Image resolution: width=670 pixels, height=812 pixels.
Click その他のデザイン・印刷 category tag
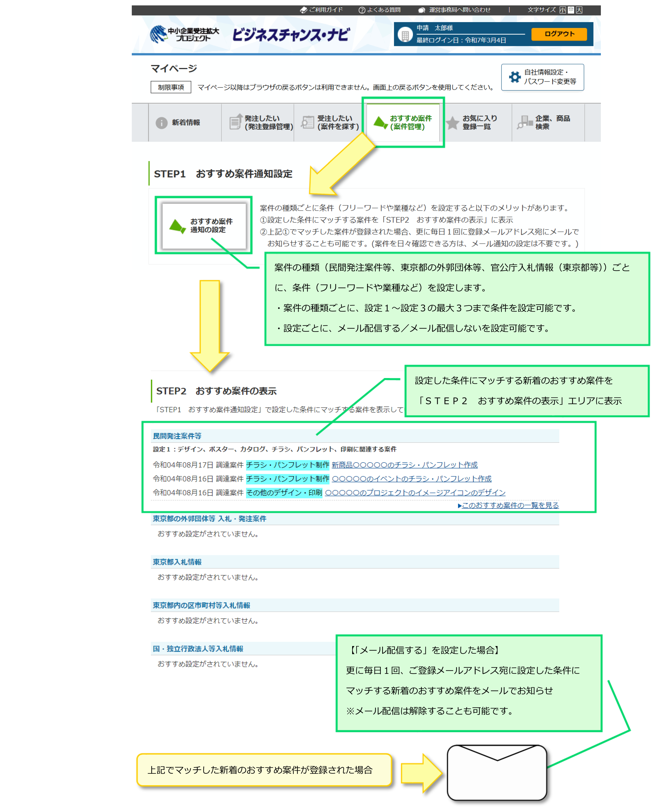click(x=284, y=492)
